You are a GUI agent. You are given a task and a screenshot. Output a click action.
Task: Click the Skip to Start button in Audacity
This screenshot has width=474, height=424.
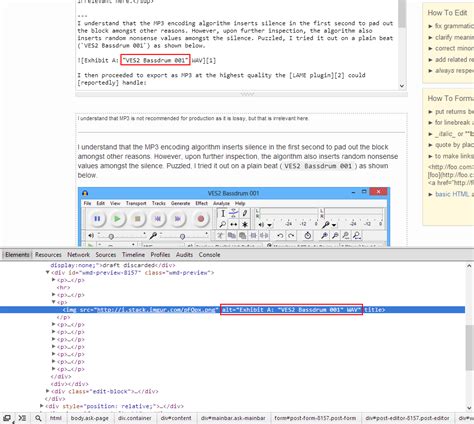click(157, 219)
